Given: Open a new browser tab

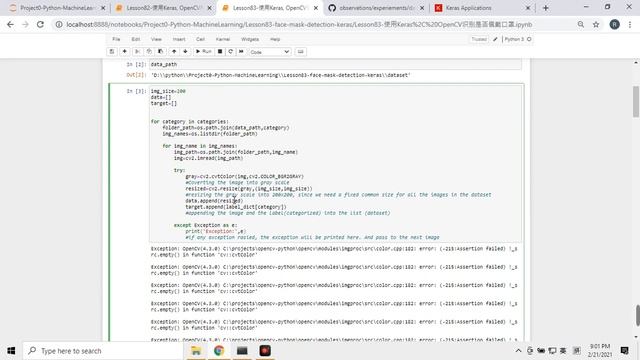Looking at the screenshot, I should click(x=546, y=8).
